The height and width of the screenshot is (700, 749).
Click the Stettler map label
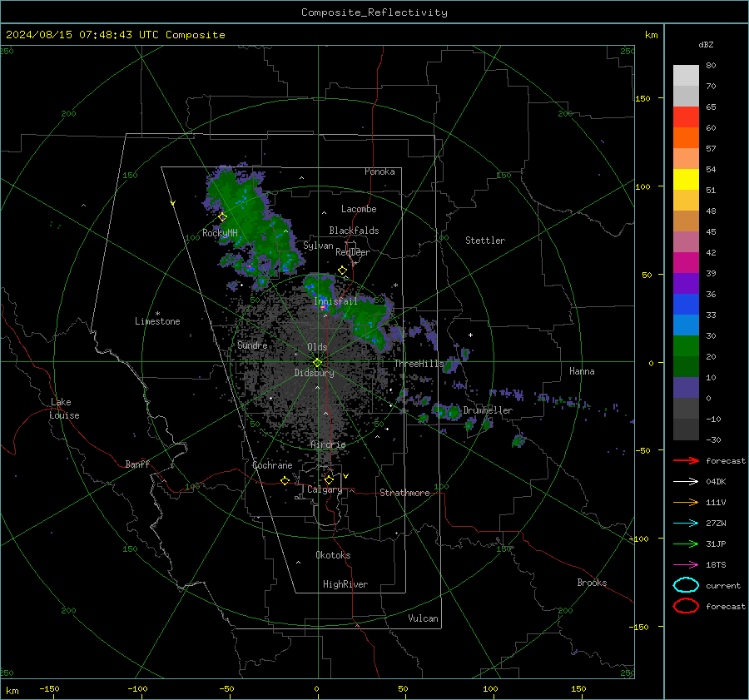coord(485,241)
